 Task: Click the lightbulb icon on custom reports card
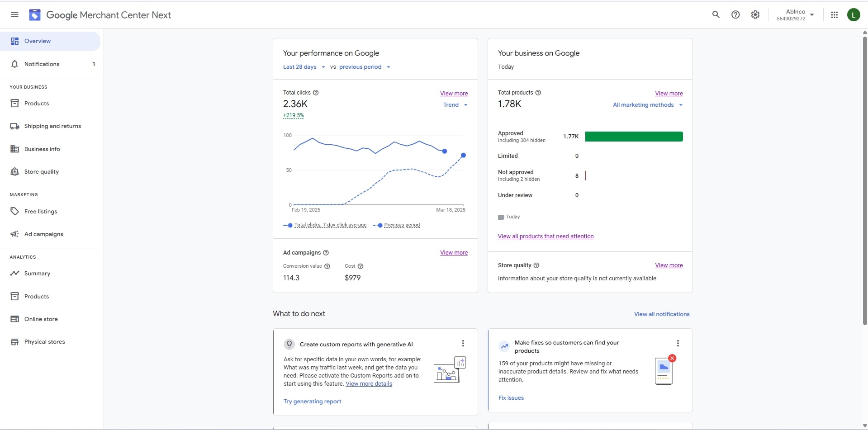pyautogui.click(x=289, y=344)
